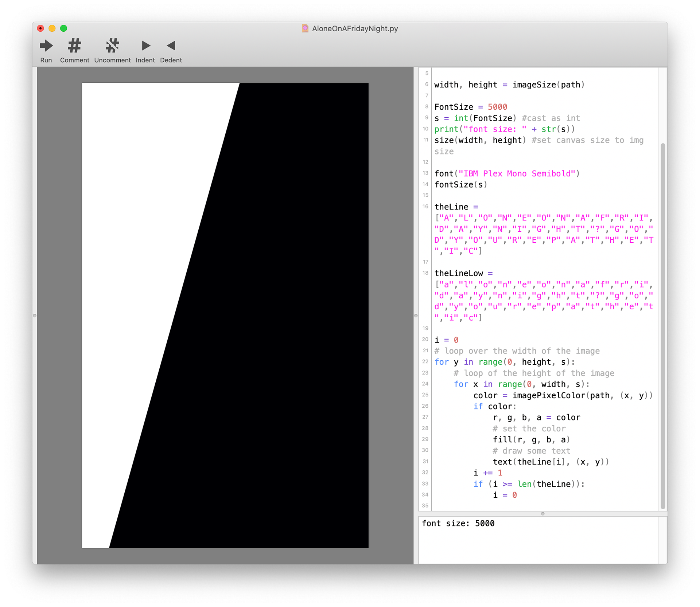
Task: Click the Run arrow icon
Action: pos(46,46)
